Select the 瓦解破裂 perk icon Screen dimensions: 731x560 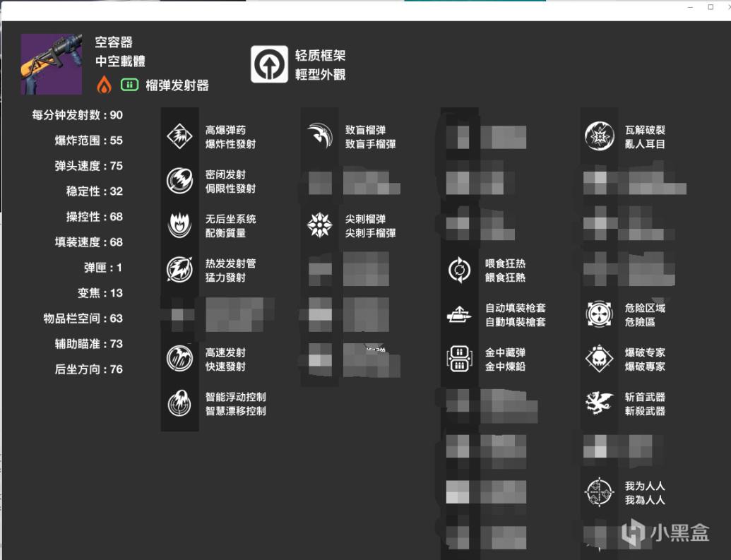pyautogui.click(x=599, y=136)
